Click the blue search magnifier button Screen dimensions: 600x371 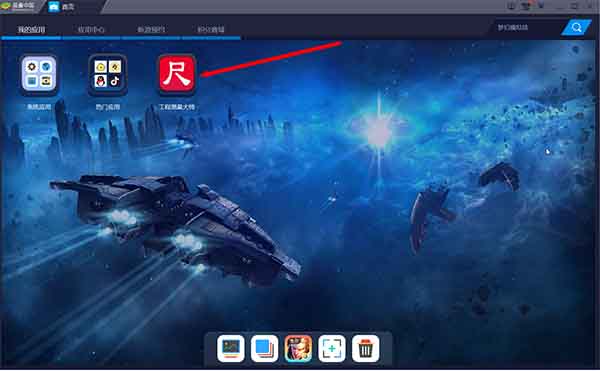(x=576, y=27)
